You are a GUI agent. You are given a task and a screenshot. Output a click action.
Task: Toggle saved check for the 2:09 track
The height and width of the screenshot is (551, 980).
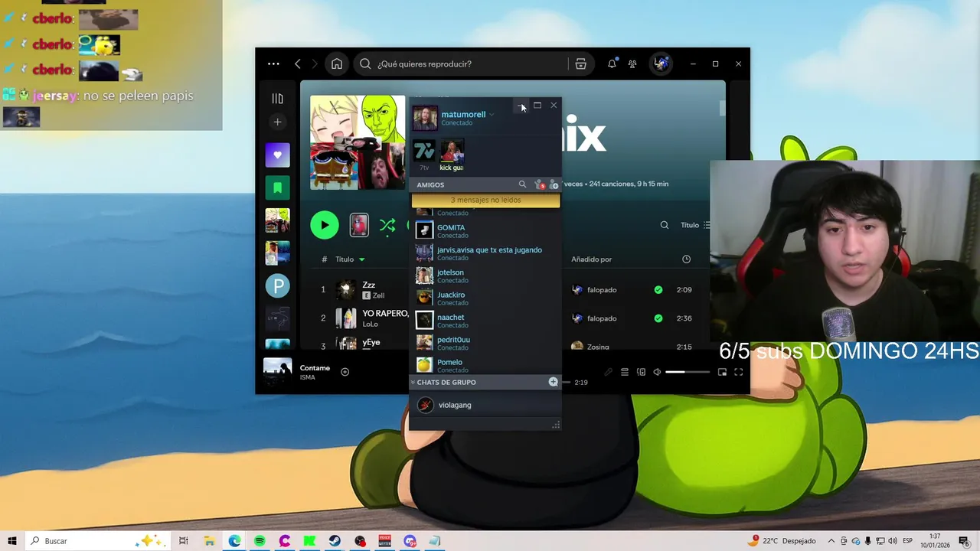[658, 290]
